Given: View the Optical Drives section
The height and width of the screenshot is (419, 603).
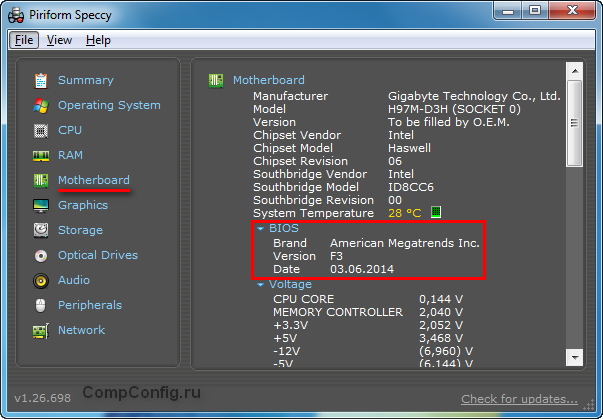Looking at the screenshot, I should [98, 255].
